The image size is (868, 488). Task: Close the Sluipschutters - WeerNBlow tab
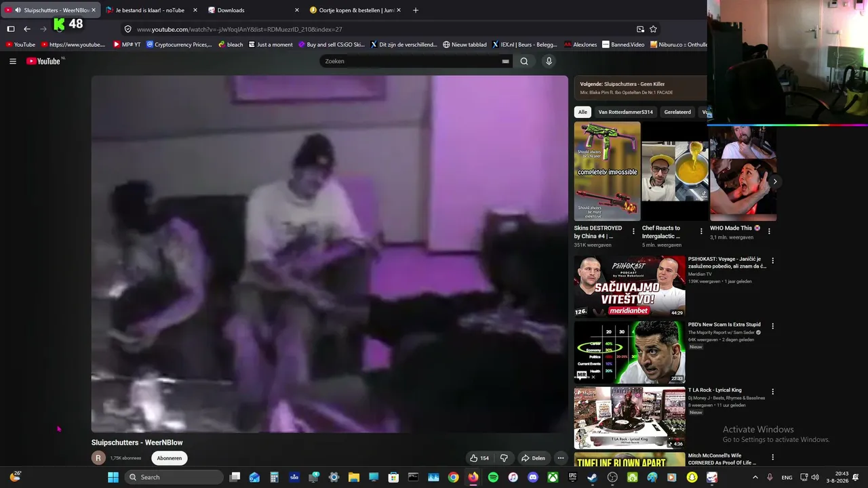[94, 10]
